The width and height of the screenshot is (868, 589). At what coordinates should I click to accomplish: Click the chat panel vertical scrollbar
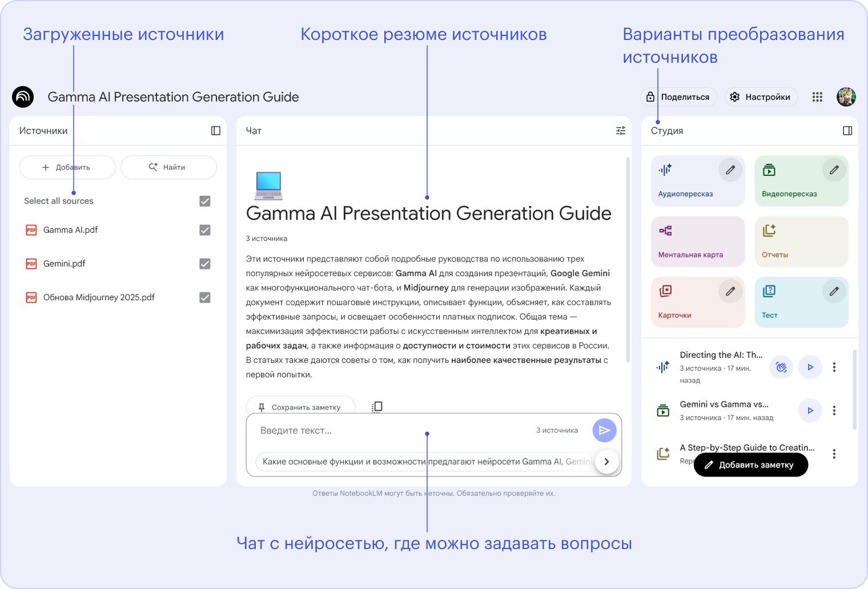pyautogui.click(x=628, y=260)
